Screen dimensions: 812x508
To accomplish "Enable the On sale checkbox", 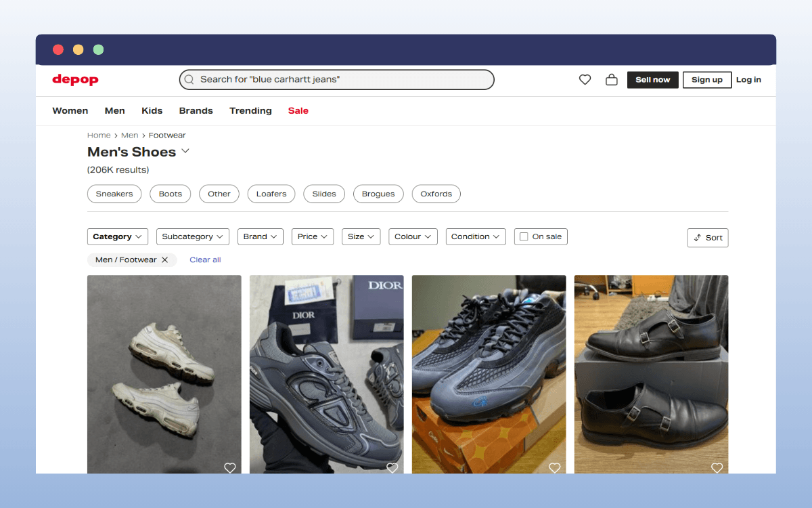I will coord(523,236).
